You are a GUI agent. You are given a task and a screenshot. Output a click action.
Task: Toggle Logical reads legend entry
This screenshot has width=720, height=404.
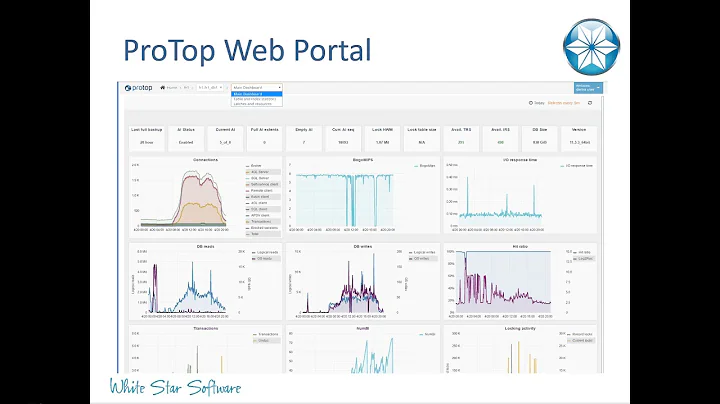[x=264, y=252]
